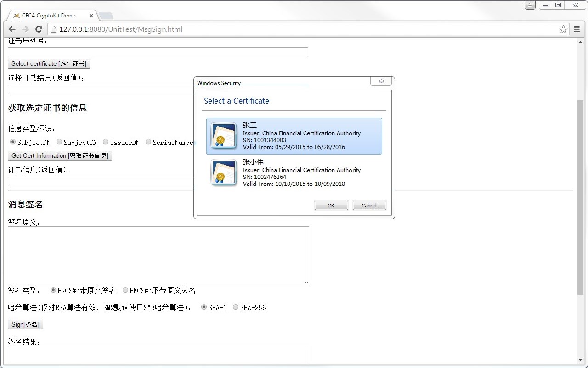Click OK in the certificate dialog

[x=331, y=205]
